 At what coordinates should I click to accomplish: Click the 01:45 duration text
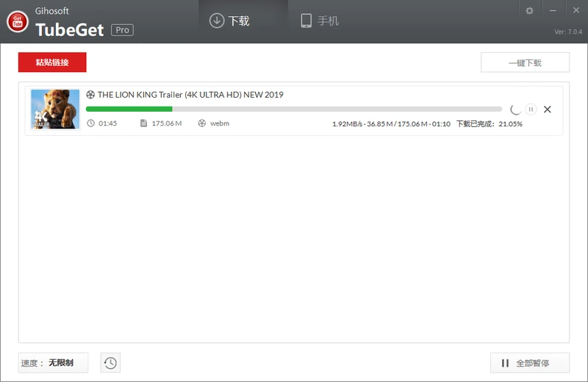coord(107,123)
